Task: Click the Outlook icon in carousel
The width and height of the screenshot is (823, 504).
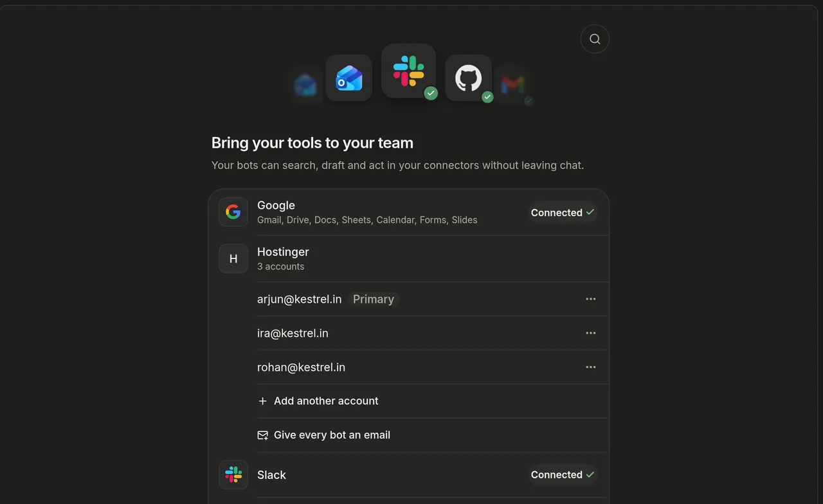Action: click(x=349, y=78)
